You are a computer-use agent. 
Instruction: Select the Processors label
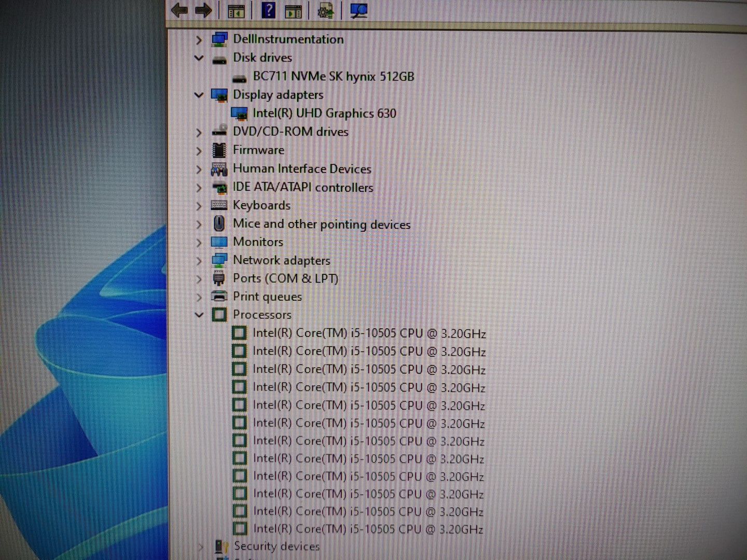coord(262,315)
